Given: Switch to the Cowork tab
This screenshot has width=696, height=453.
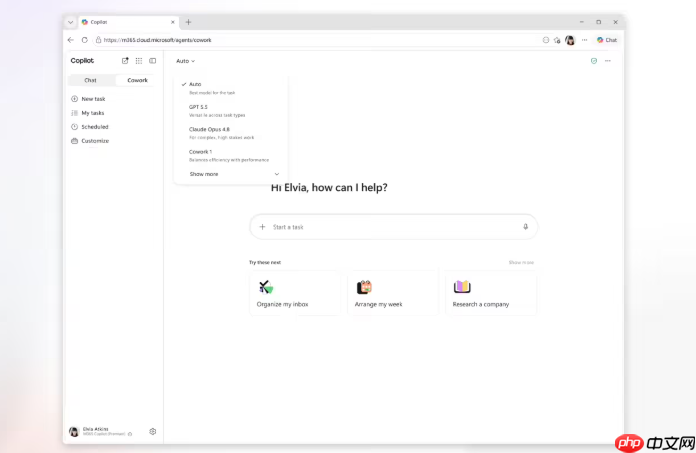Looking at the screenshot, I should pyautogui.click(x=137, y=80).
